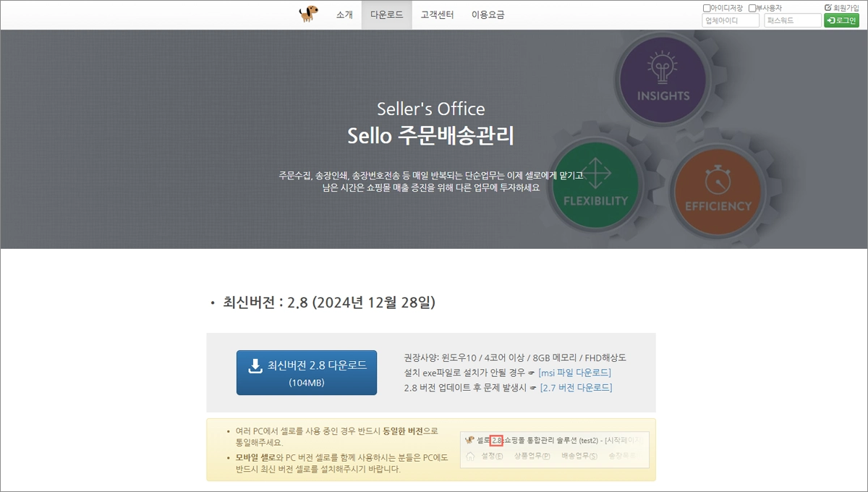Select the 다운로드 tab

(387, 14)
